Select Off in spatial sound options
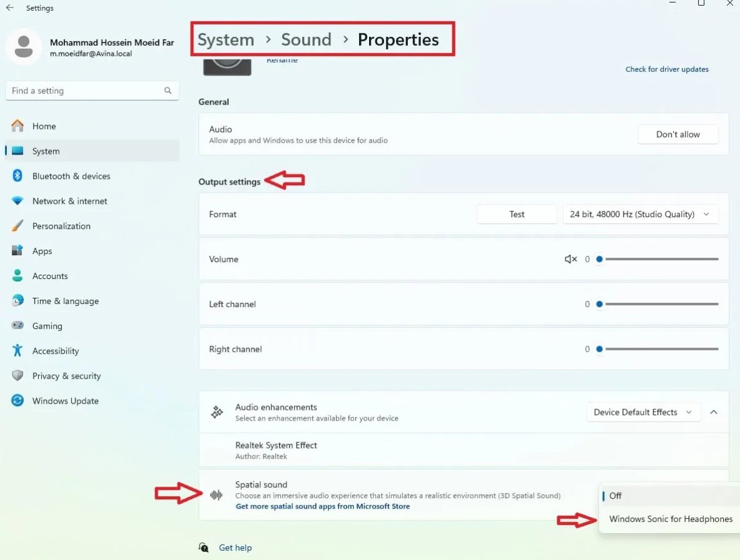 (616, 496)
